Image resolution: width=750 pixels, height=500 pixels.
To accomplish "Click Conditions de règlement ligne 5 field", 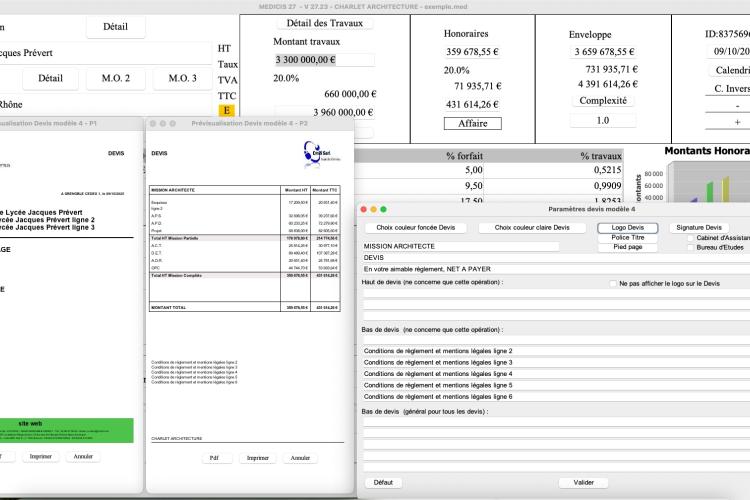I will [x=556, y=385].
